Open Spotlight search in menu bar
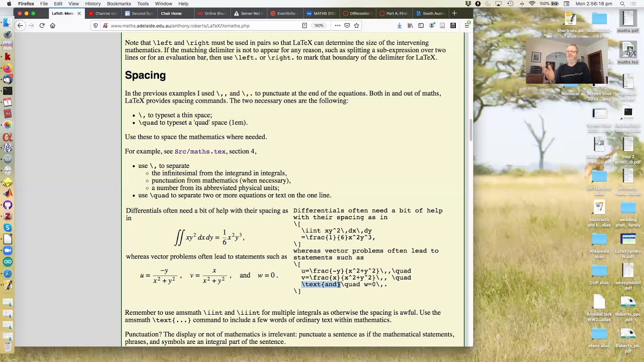This screenshot has height=362, width=644. click(622, 4)
